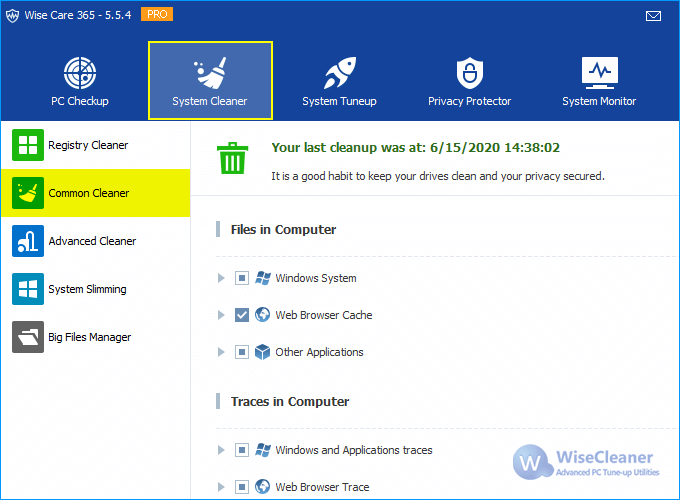Screen dimensions: 680x500
Task: Click the green trash can icon
Action: (232, 158)
